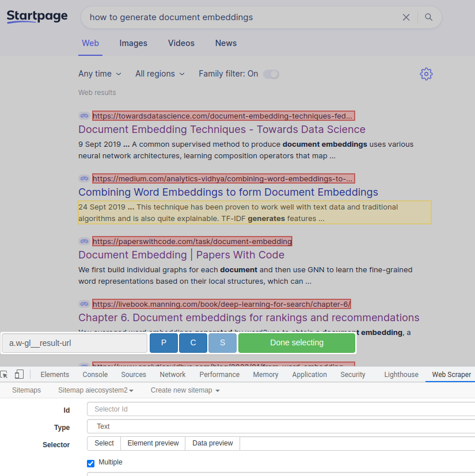Click the C child selector button
The width and height of the screenshot is (475, 476).
pyautogui.click(x=193, y=343)
